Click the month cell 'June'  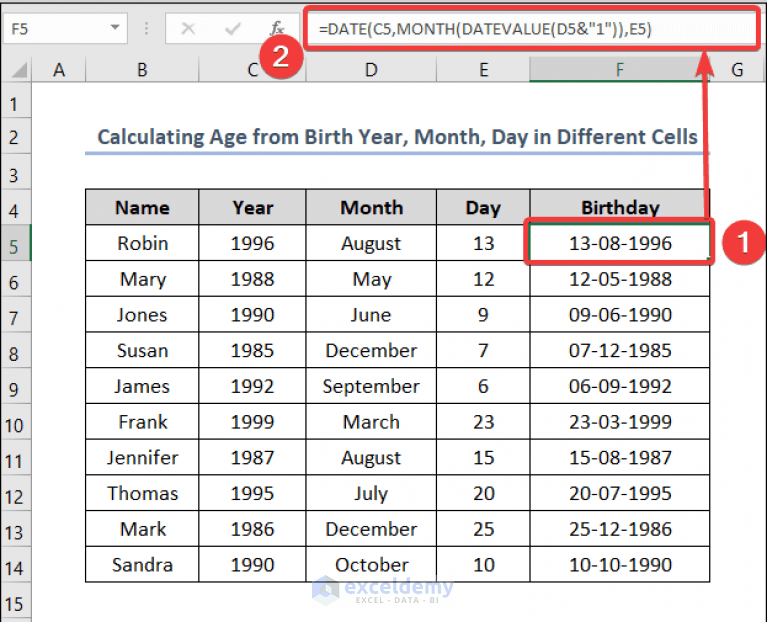click(x=371, y=314)
